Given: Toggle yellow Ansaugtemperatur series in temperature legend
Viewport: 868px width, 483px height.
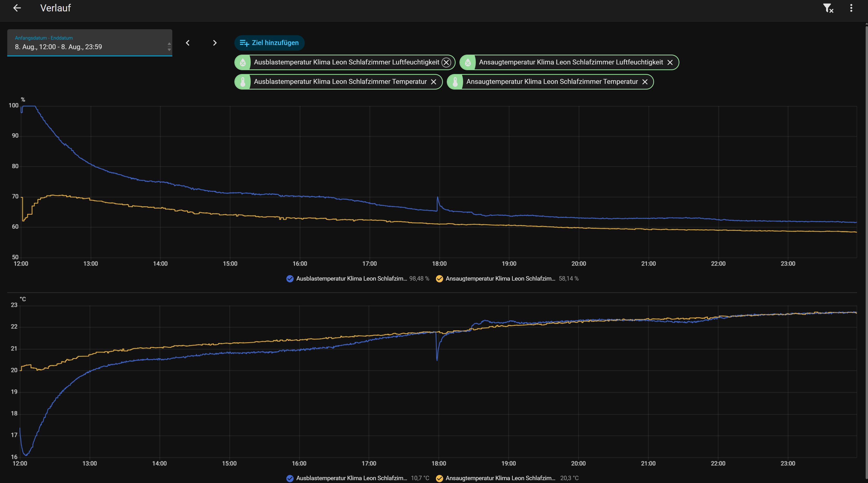Looking at the screenshot, I should point(439,478).
